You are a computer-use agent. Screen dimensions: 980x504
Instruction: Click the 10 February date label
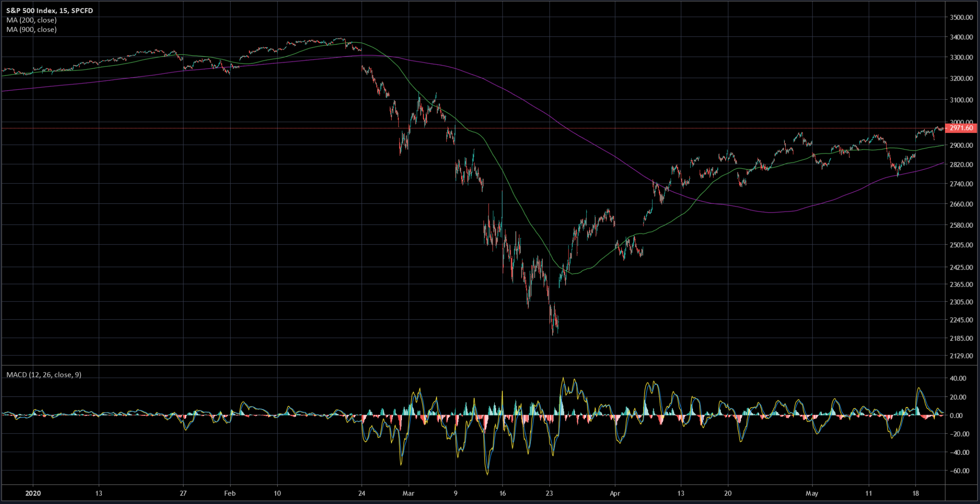point(277,493)
